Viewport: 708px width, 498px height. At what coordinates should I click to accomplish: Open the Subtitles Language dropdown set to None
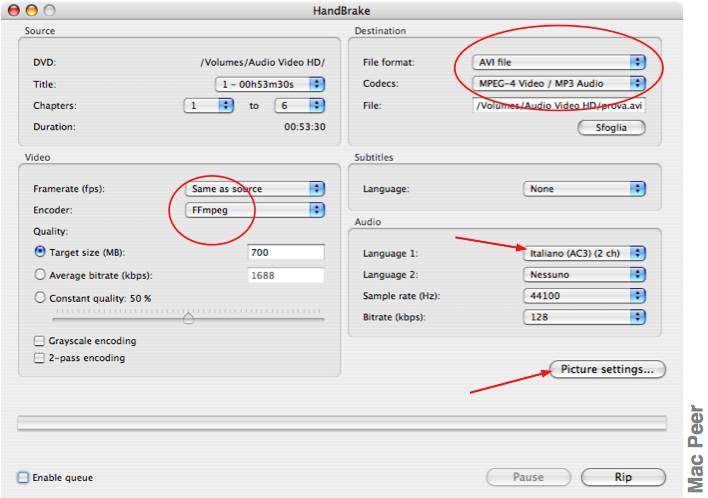click(584, 188)
